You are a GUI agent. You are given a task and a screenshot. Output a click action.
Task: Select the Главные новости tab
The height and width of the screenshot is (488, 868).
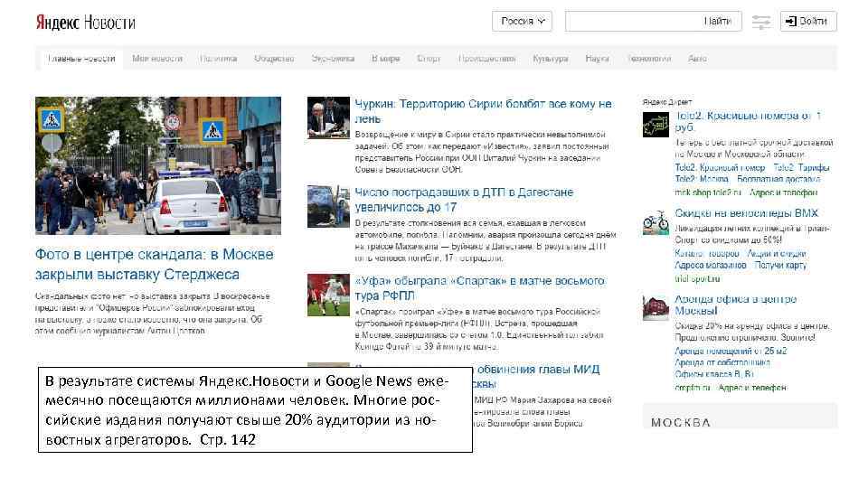[x=80, y=59]
